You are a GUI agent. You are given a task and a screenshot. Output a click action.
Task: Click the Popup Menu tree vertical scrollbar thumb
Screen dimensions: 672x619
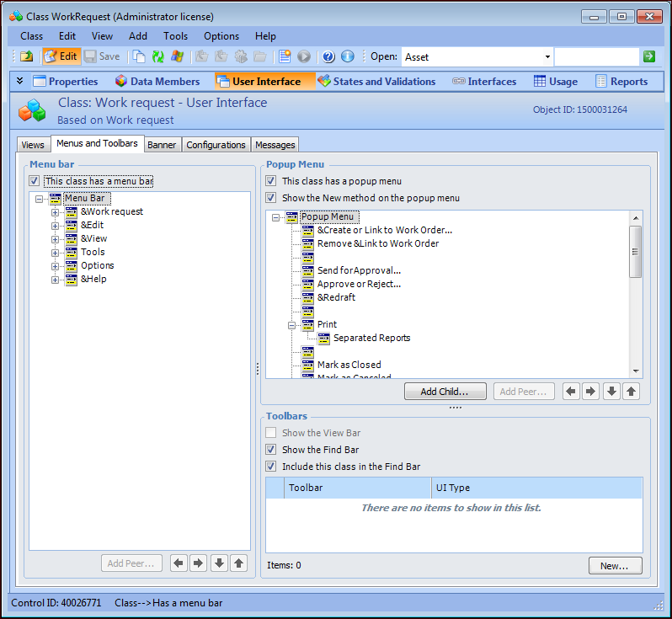(x=636, y=250)
